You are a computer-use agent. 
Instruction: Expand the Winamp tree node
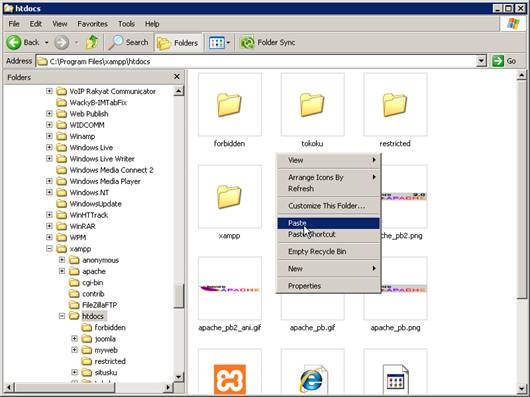[49, 136]
